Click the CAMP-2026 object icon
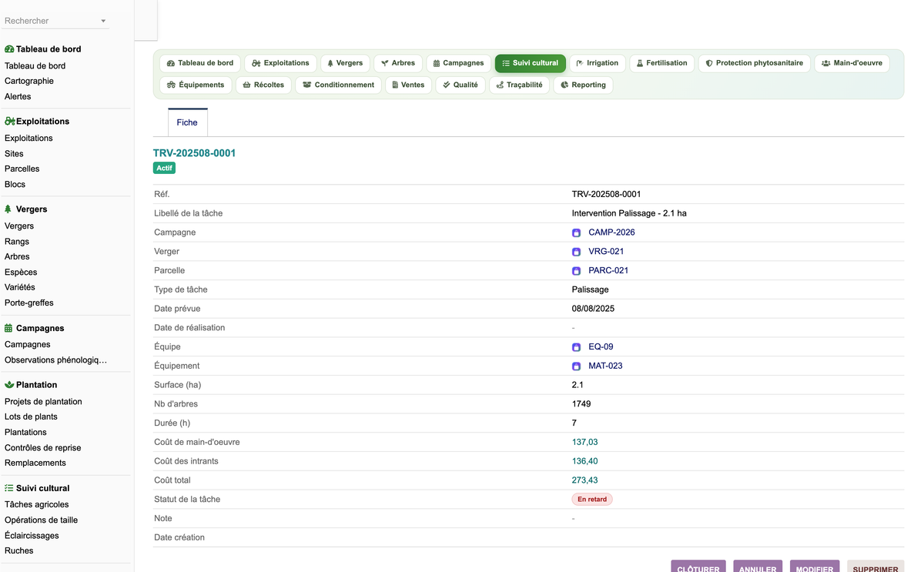 (576, 232)
